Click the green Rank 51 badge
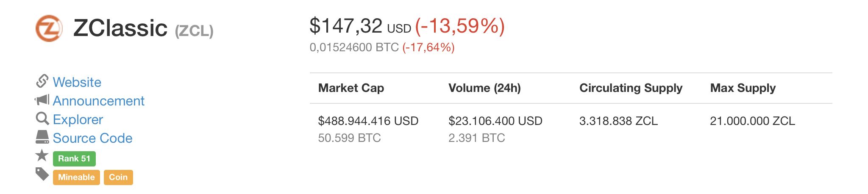The height and width of the screenshot is (194, 868). [x=74, y=158]
